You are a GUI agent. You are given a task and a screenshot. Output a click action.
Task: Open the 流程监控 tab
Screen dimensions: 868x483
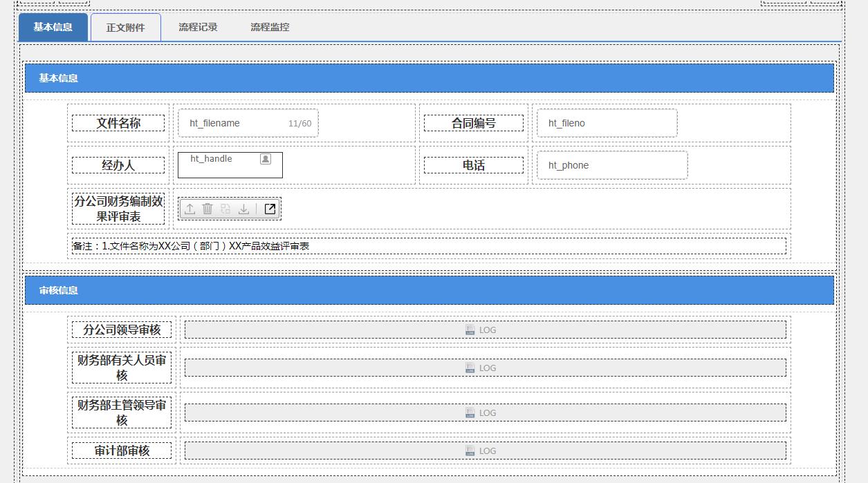270,27
